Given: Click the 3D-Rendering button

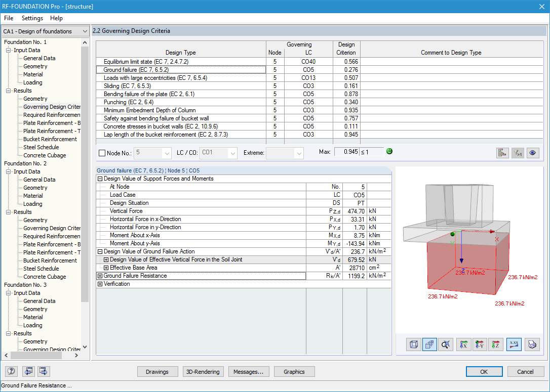Looking at the screenshot, I should (203, 372).
